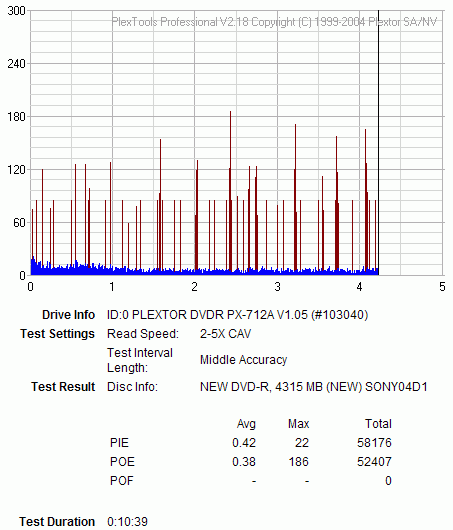Click the x-axis label 3
Screen dimensions: 453x530
(x=277, y=287)
